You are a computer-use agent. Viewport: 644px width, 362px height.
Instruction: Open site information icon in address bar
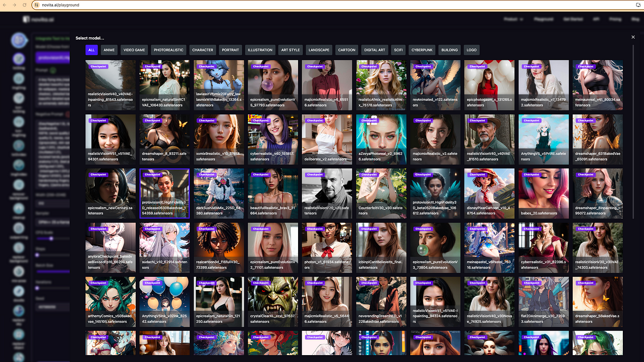pyautogui.click(x=37, y=5)
